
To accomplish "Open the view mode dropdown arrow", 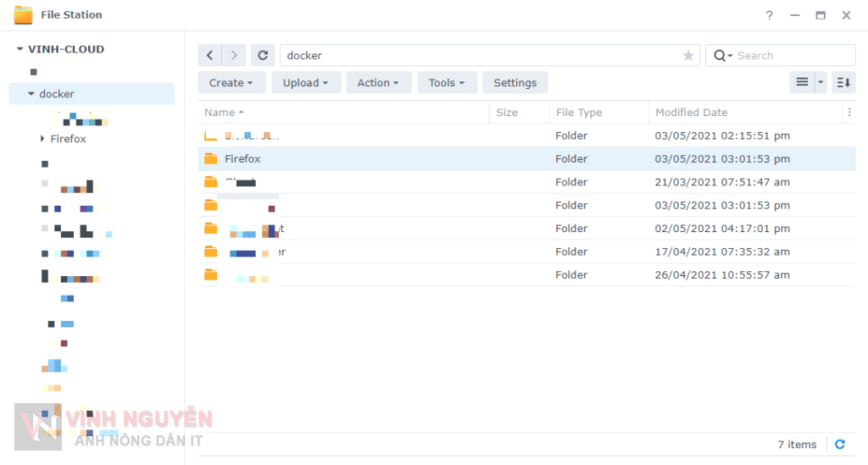I will (x=821, y=82).
